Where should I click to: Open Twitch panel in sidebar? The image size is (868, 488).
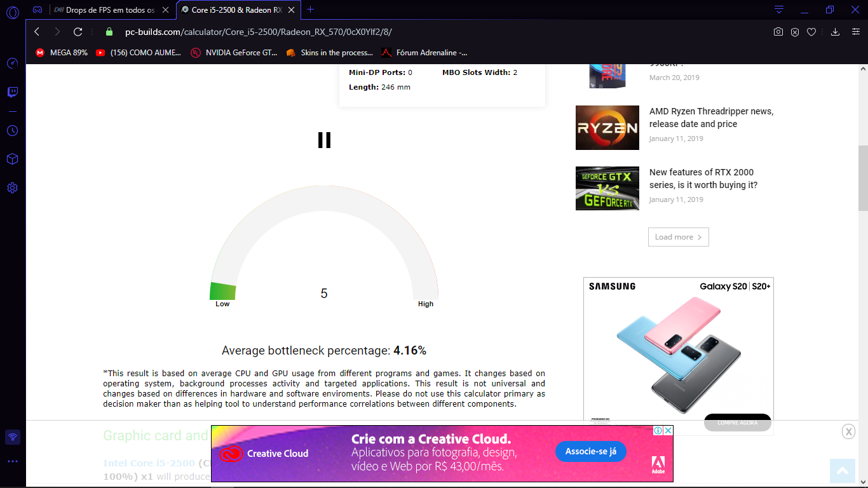tap(13, 93)
